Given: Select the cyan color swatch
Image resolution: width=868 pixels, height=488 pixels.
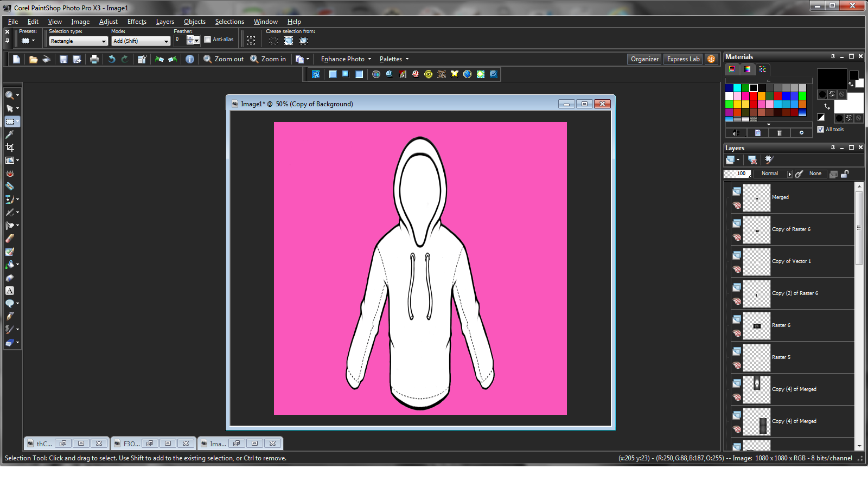Looking at the screenshot, I should click(737, 88).
